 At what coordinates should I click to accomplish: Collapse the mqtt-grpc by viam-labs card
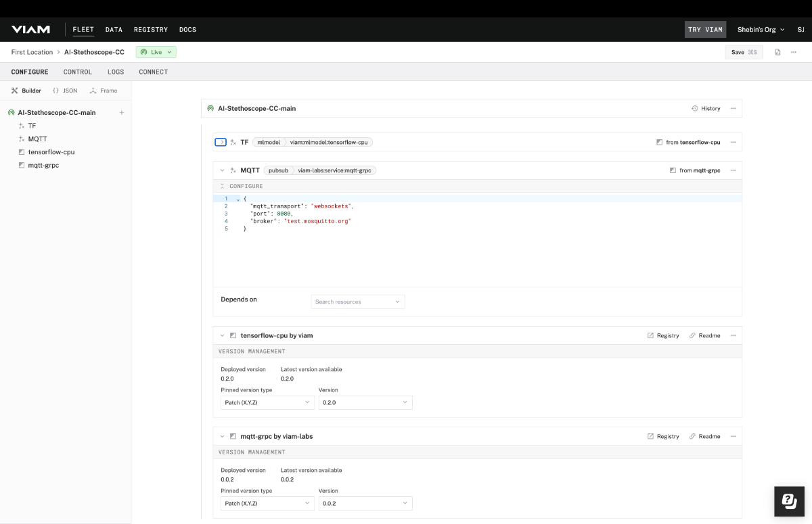point(222,436)
